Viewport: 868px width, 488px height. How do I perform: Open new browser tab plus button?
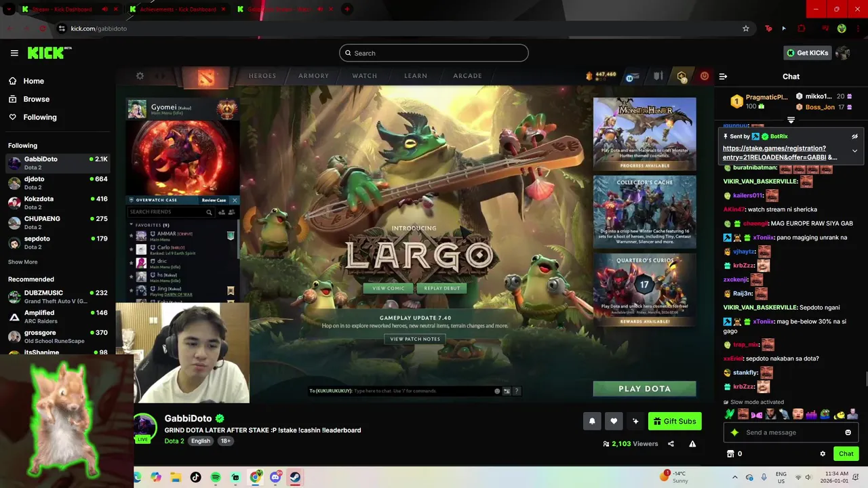(x=347, y=9)
